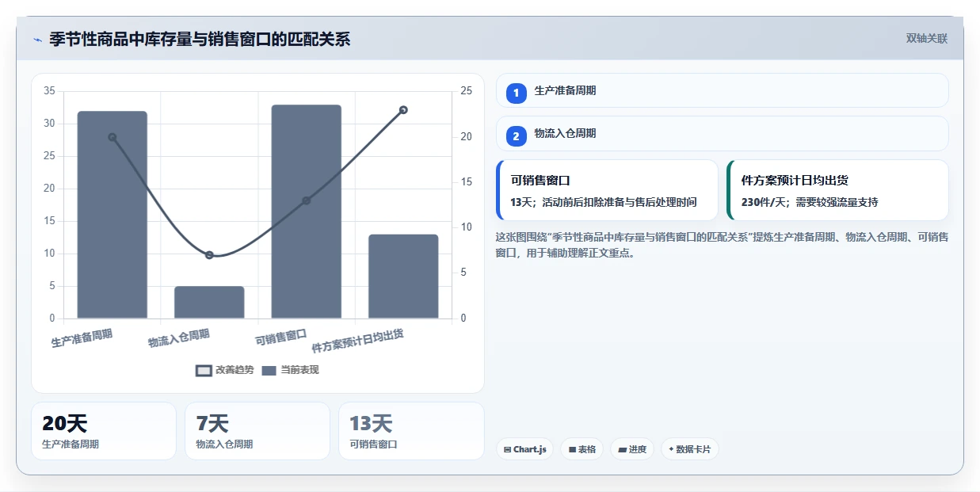The width and height of the screenshot is (980, 492).
Task: Click the 双轴关联 label in the header
Action: 926,38
